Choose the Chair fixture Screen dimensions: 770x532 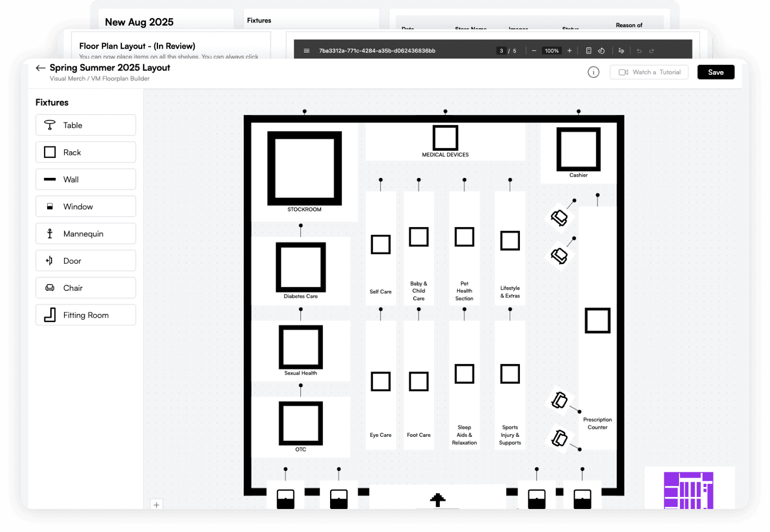tap(86, 288)
